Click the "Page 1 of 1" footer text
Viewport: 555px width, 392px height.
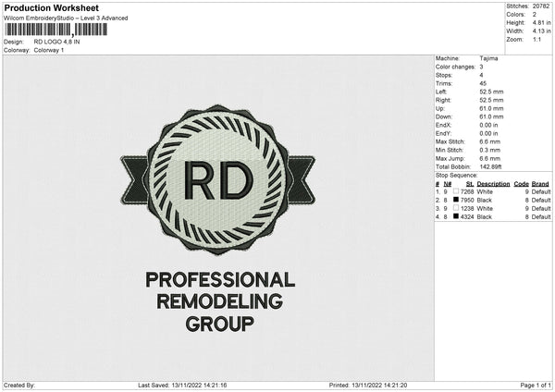tap(536, 385)
